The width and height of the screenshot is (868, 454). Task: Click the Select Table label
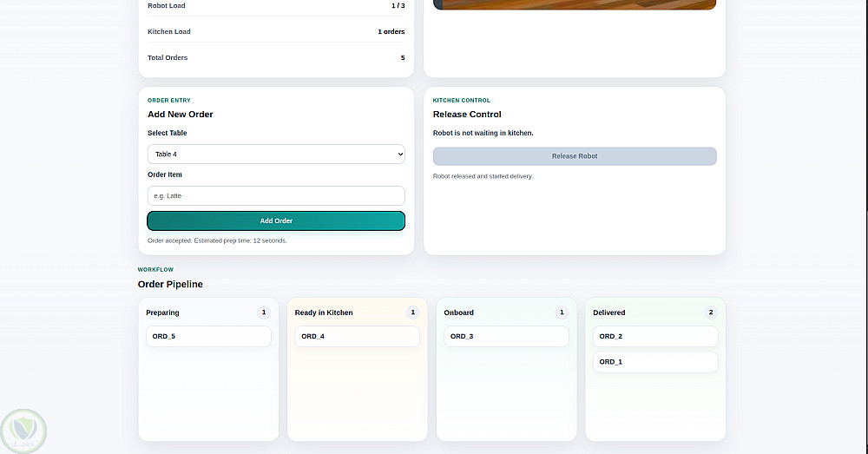[168, 134]
